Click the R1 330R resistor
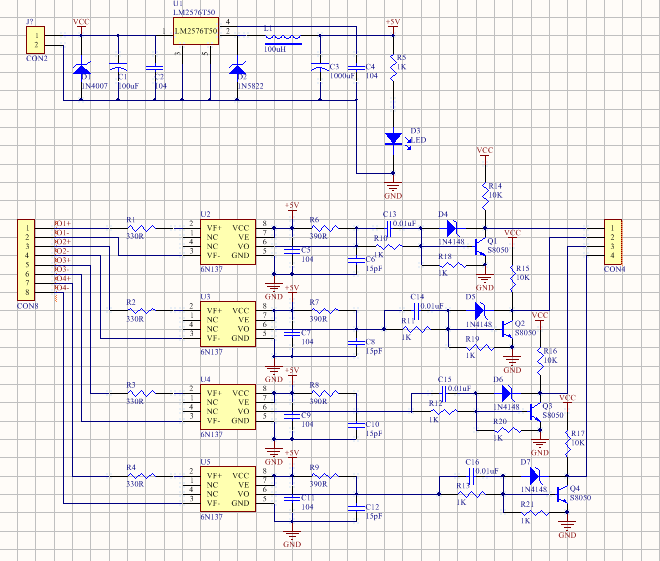Image resolution: width=660 pixels, height=561 pixels. pyautogui.click(x=141, y=229)
